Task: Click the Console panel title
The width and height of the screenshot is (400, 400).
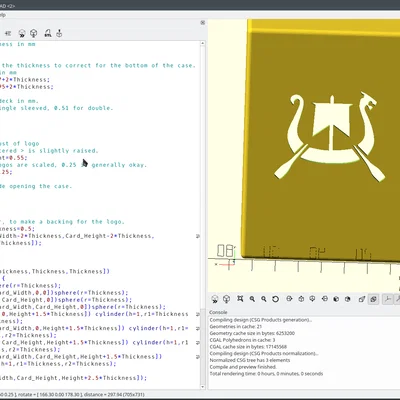Action: coord(218,312)
